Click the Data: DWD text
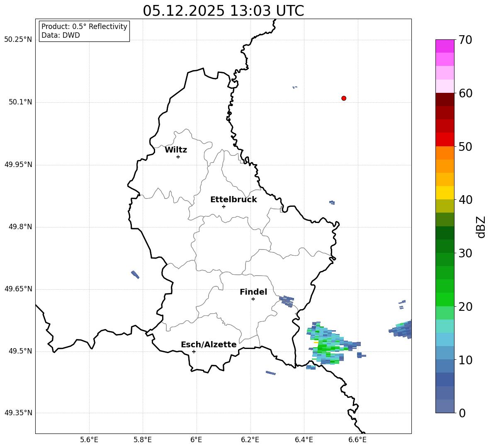This screenshot has height=448, width=491. tap(61, 35)
